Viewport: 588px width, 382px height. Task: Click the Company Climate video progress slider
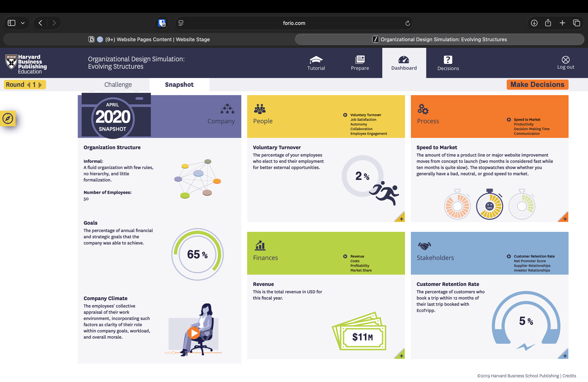click(174, 353)
